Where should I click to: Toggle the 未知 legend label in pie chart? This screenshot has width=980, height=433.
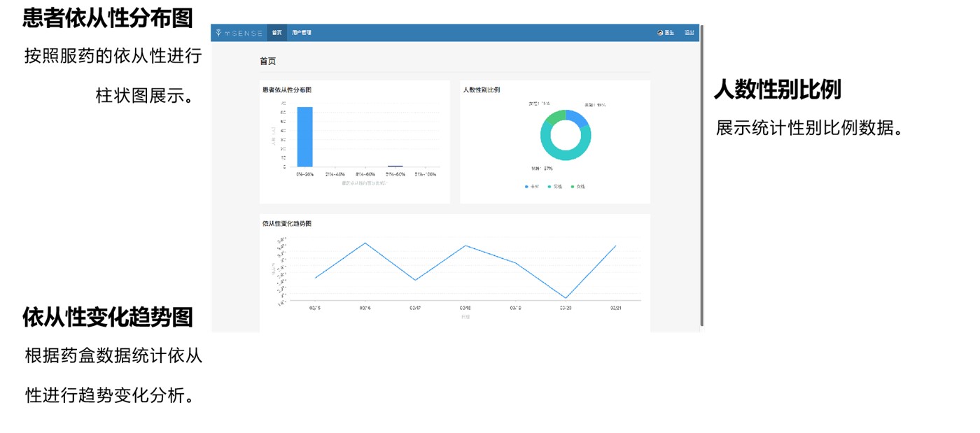coord(535,187)
